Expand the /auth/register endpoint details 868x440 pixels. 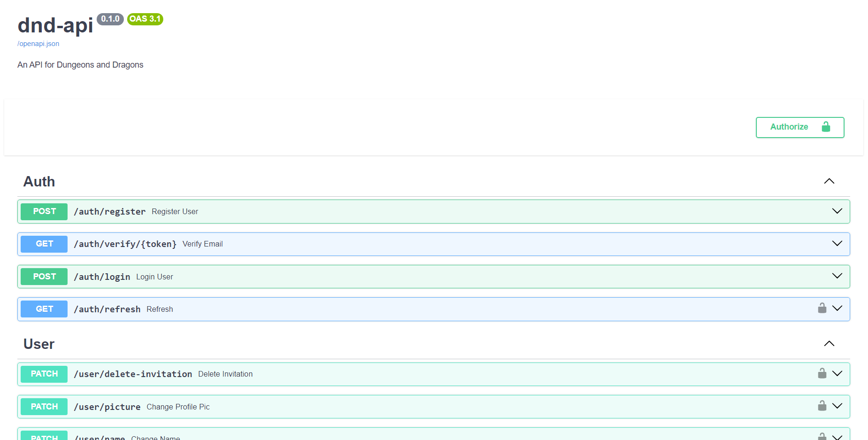coord(837,211)
